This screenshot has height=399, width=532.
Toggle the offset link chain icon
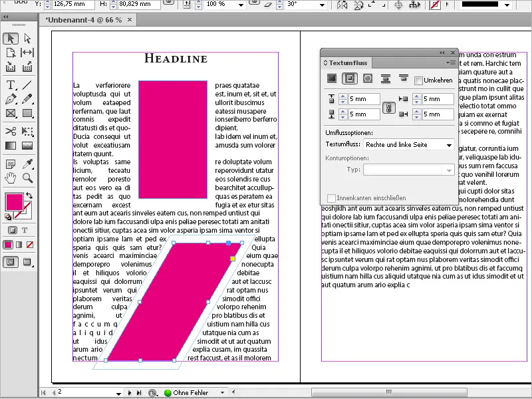tap(388, 106)
